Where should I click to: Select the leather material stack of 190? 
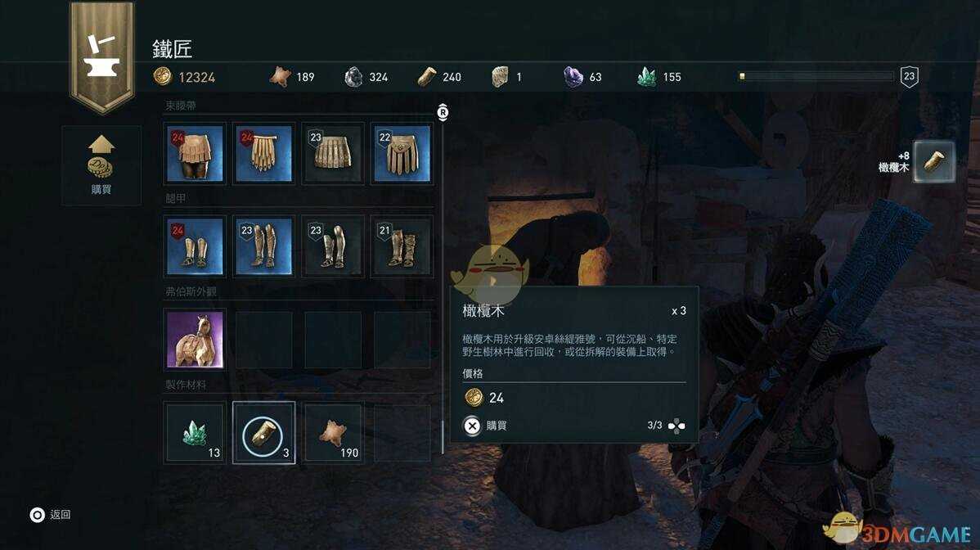coord(333,432)
